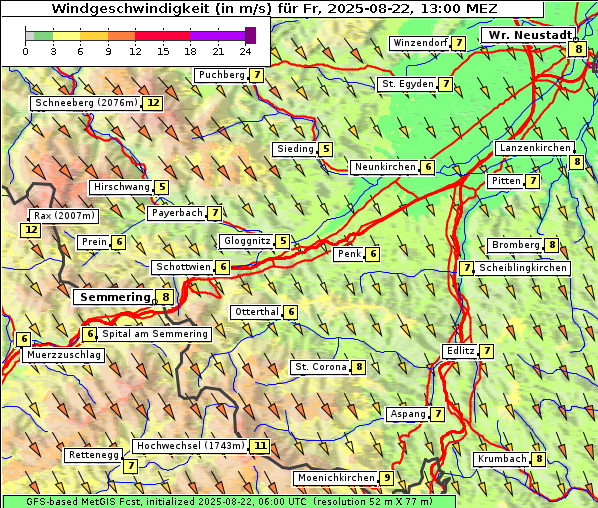
Task: Select the Neunkirchen town label
Action: 384,167
